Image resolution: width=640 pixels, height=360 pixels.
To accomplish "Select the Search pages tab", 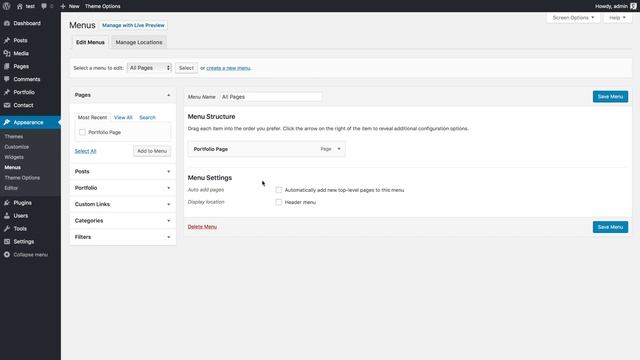I will tap(147, 117).
